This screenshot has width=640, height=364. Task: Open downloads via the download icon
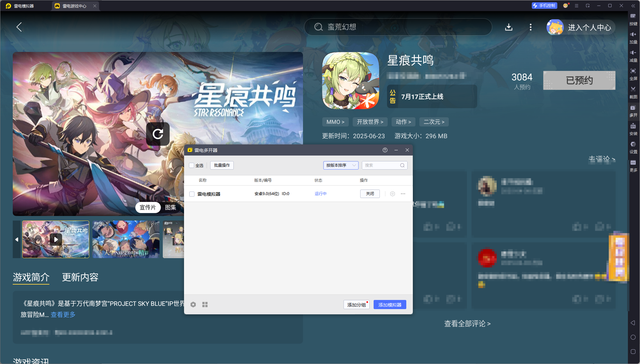tap(509, 27)
